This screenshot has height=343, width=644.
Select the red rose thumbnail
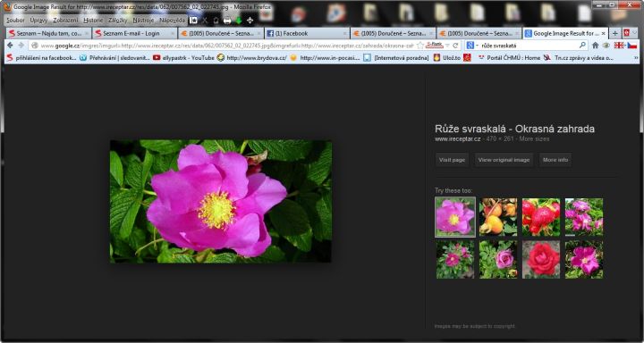(541, 260)
